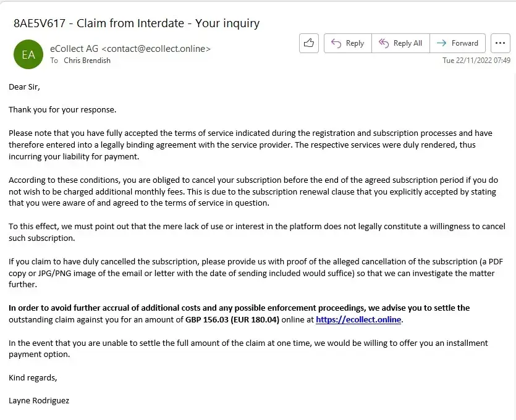Click the "To this effect" paragraph
Image resolution: width=516 pixels, height=420 pixels.
[256, 232]
